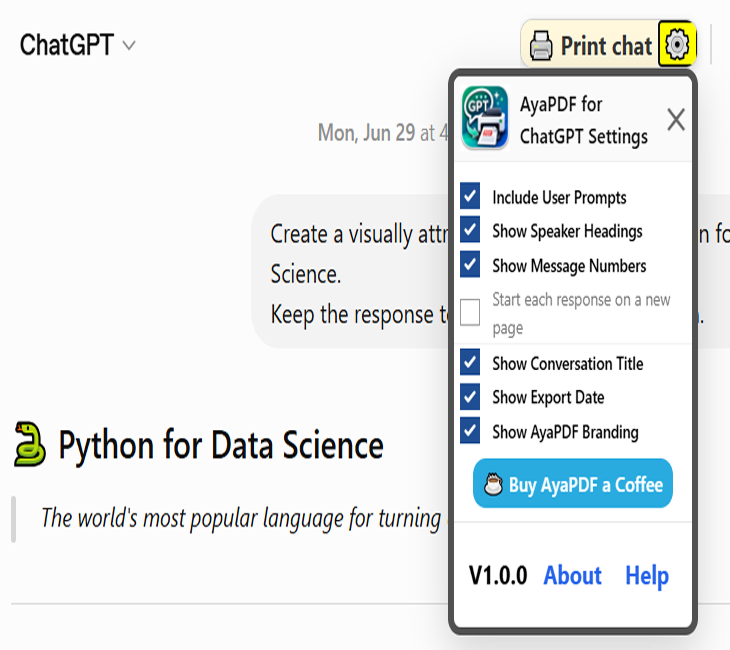Click the coffee cup icon

(x=493, y=484)
